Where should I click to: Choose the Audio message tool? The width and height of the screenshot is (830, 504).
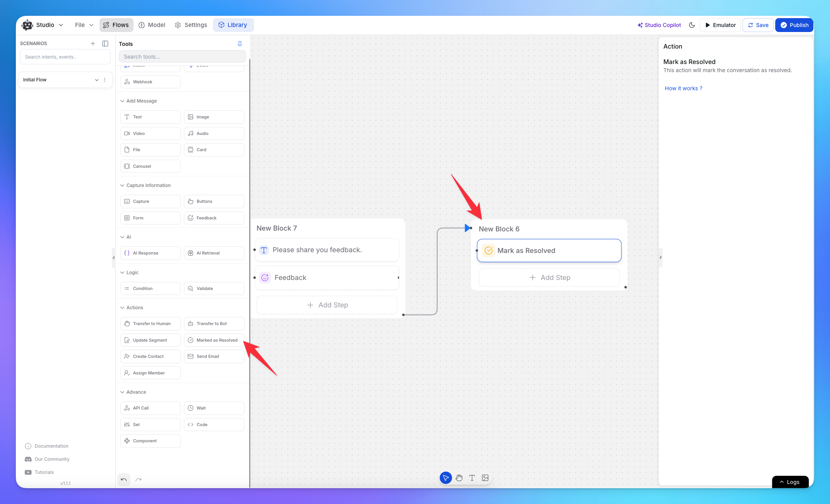pos(214,133)
